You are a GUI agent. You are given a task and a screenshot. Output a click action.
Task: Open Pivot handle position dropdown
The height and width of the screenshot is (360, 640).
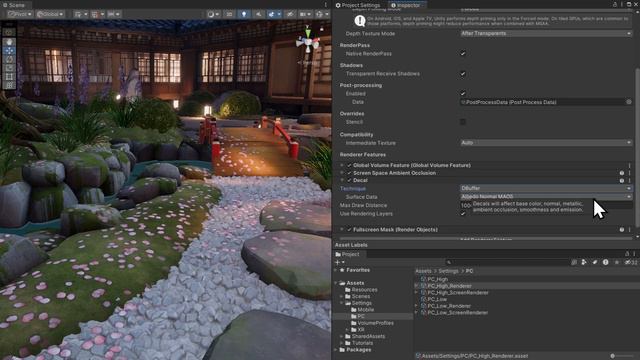pos(19,14)
